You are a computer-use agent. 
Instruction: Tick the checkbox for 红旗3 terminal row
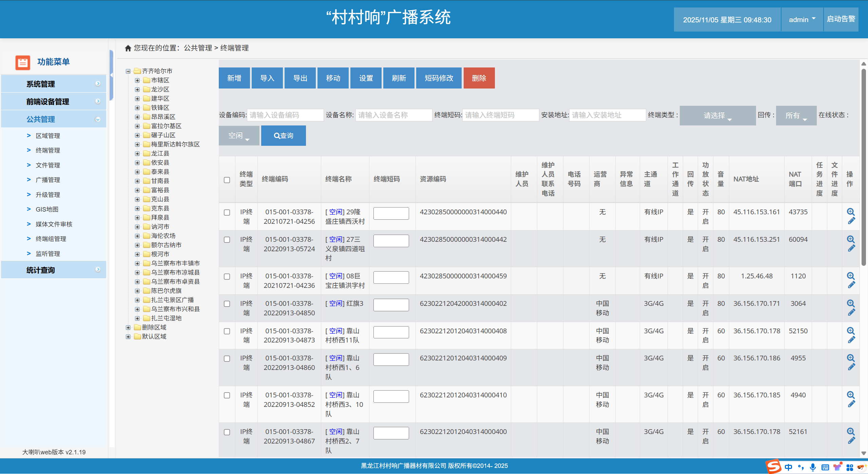(x=227, y=304)
